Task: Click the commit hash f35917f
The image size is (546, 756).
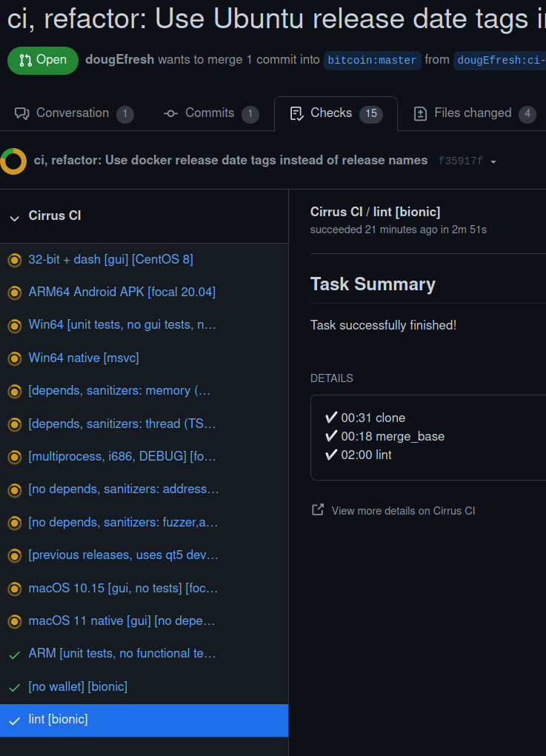Action: point(461,161)
